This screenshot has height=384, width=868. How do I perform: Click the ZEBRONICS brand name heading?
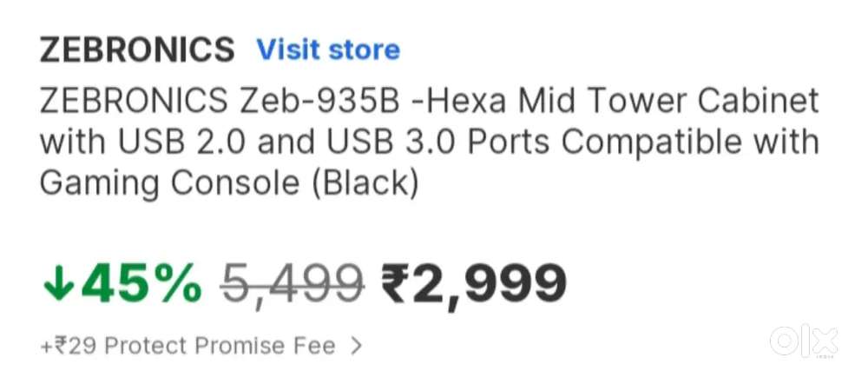137,50
